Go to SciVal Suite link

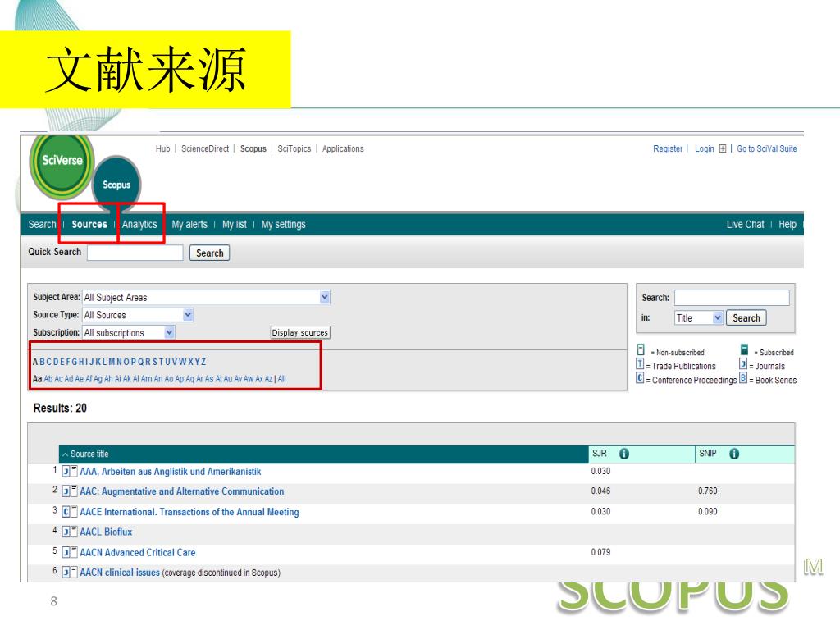point(767,149)
